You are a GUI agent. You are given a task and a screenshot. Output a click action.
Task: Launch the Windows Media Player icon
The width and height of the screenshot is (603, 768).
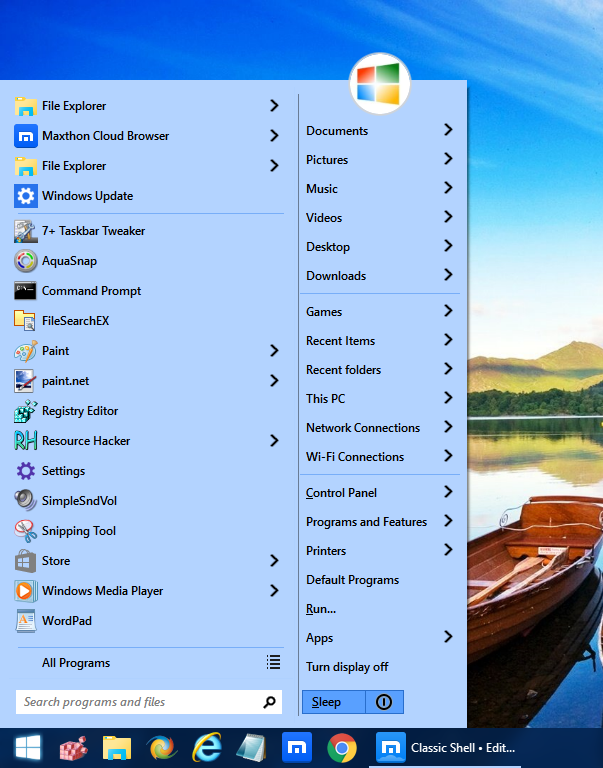click(x=25, y=591)
